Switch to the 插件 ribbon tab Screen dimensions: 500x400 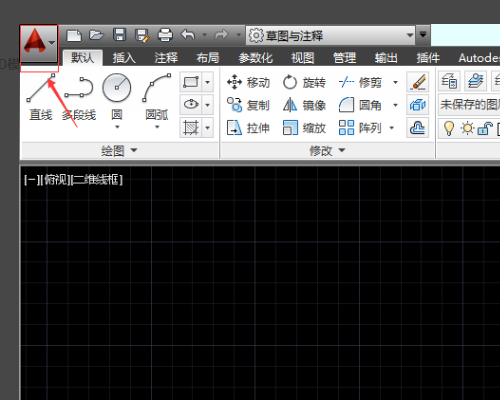pyautogui.click(x=428, y=58)
